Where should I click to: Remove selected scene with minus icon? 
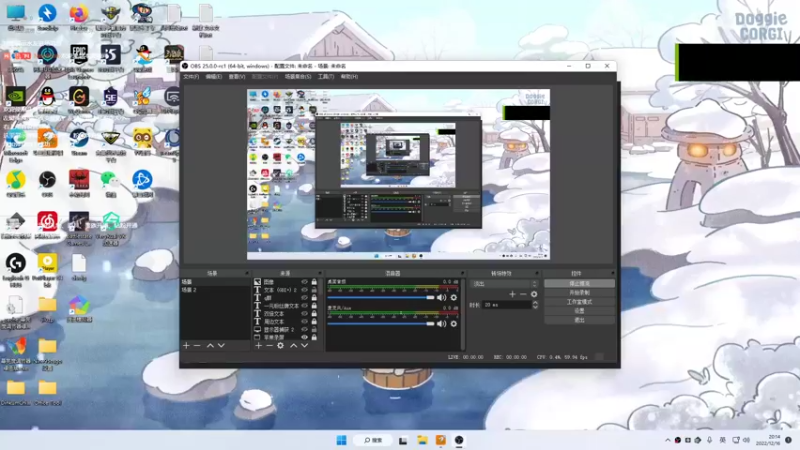pos(197,346)
